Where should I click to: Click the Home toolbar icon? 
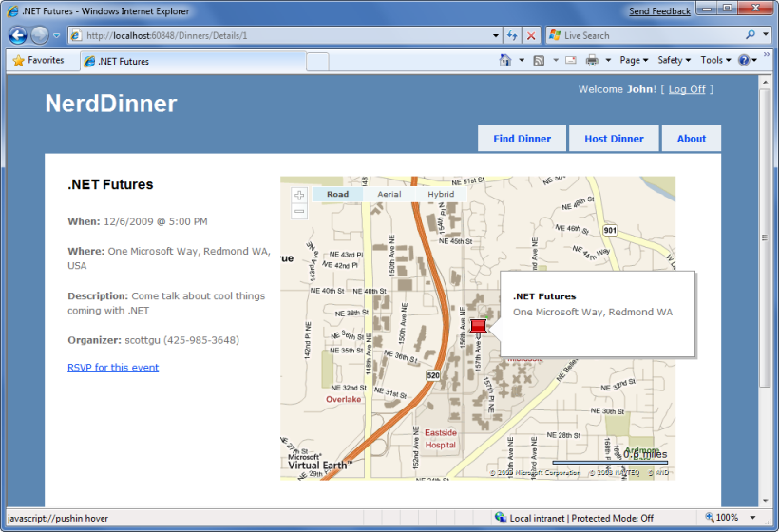click(505, 60)
